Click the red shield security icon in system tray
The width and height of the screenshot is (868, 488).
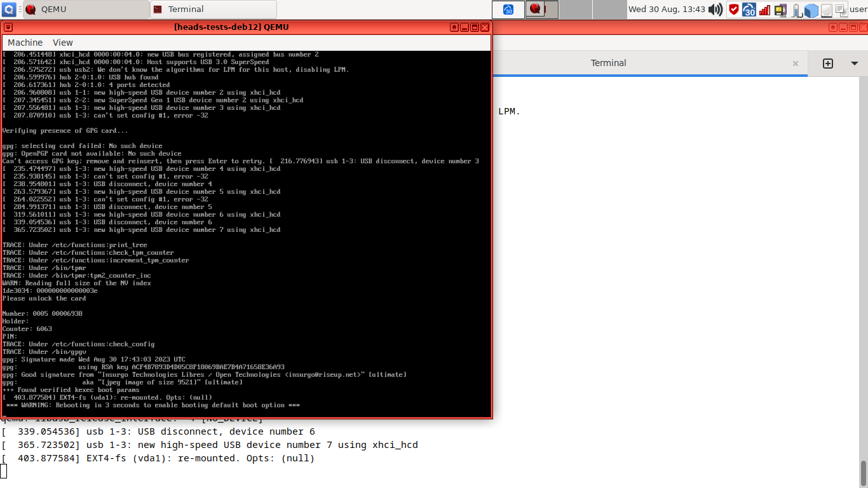click(x=734, y=9)
